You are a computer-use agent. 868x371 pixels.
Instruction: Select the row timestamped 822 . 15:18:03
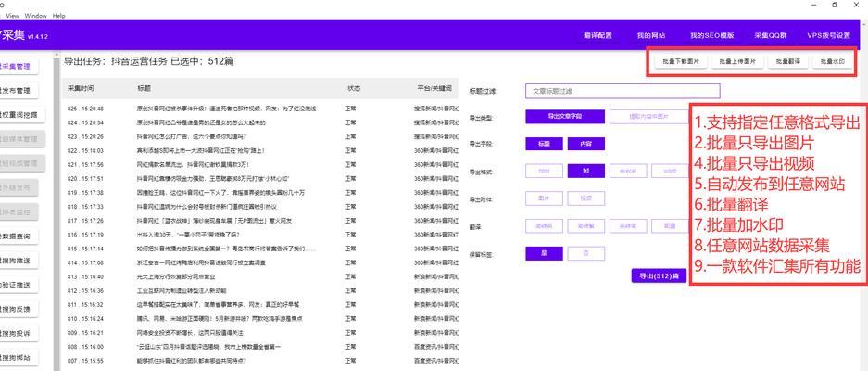click(x=260, y=151)
